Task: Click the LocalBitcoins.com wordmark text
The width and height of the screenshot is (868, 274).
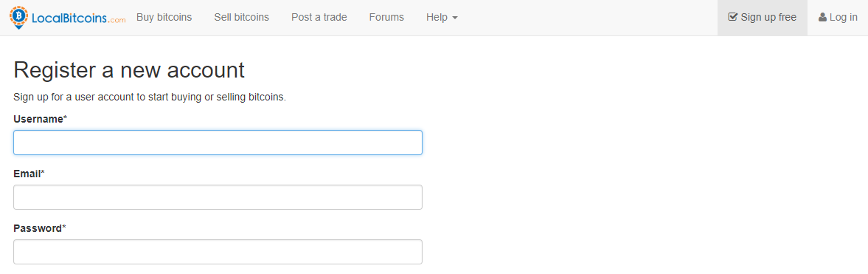Action: (x=79, y=18)
